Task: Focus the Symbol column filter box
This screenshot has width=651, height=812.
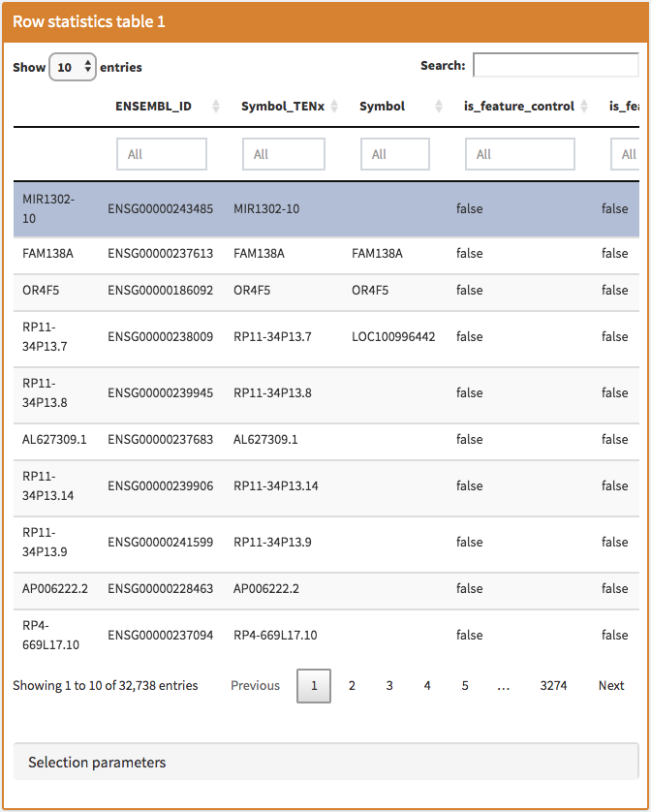Action: (x=395, y=154)
